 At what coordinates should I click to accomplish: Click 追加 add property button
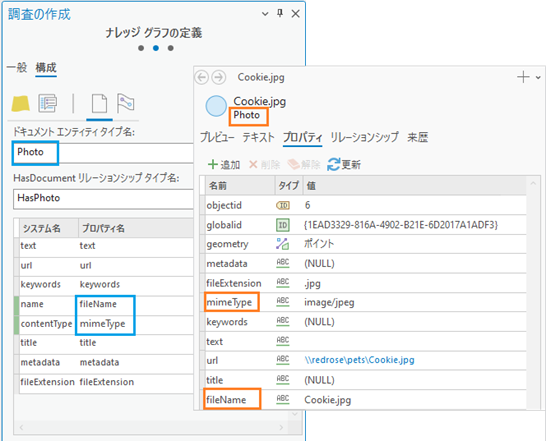tap(224, 164)
